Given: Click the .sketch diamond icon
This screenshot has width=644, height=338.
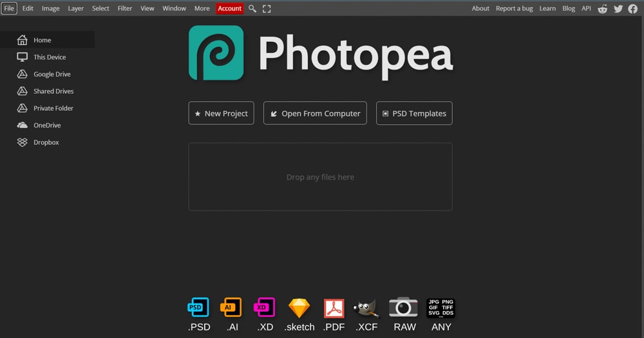Looking at the screenshot, I should [299, 308].
